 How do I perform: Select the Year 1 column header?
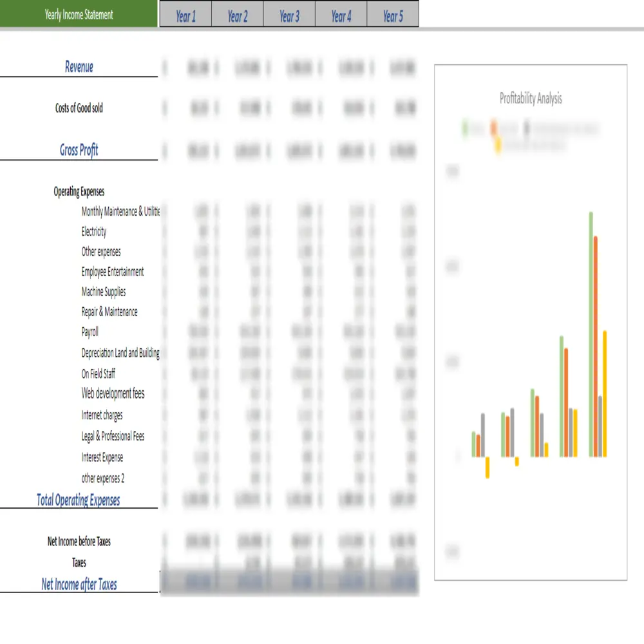pos(185,16)
